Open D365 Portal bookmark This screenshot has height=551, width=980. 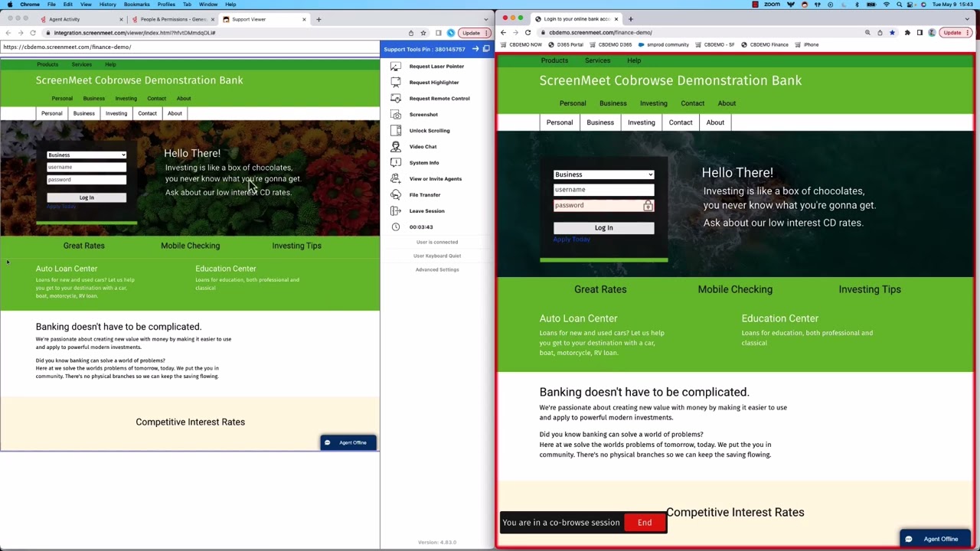click(567, 44)
